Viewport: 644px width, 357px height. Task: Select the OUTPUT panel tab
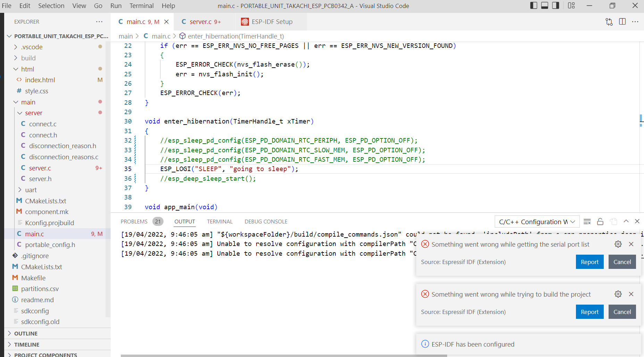185,221
